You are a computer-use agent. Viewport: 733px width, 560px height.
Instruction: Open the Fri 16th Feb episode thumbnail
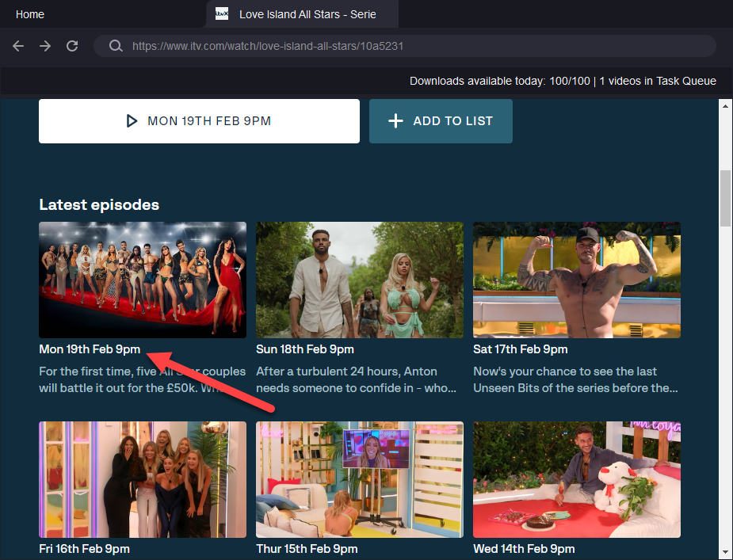click(x=143, y=479)
